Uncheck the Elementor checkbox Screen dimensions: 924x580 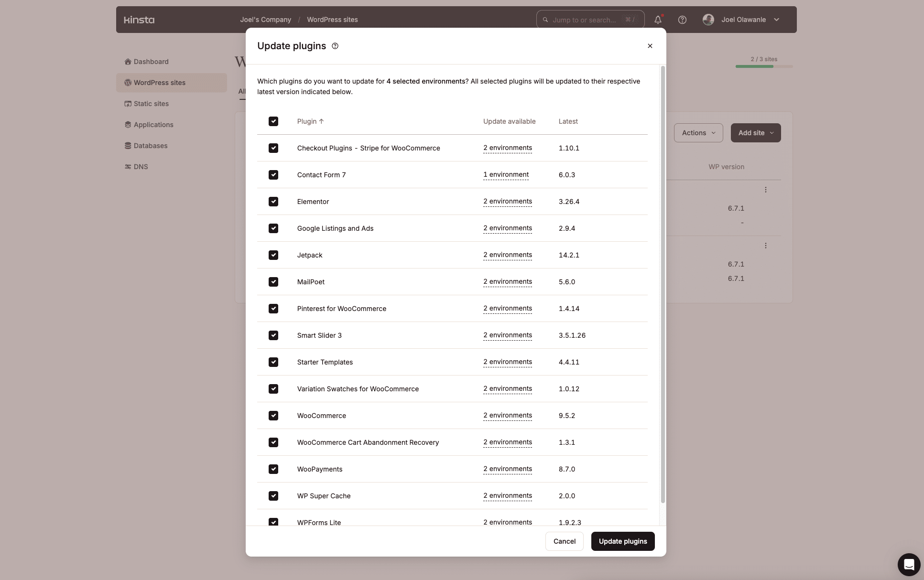pos(273,202)
